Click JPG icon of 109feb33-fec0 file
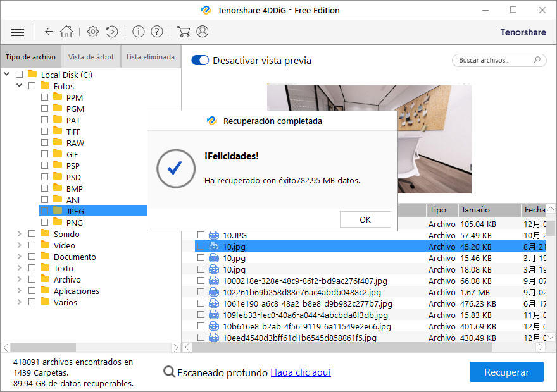The width and height of the screenshot is (557, 392). pyautogui.click(x=214, y=315)
